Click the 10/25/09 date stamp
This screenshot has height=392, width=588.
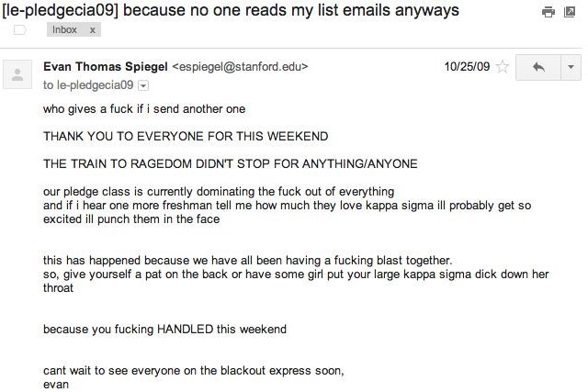tap(467, 67)
